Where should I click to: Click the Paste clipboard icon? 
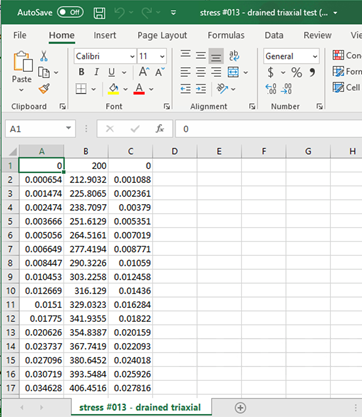[x=22, y=61]
